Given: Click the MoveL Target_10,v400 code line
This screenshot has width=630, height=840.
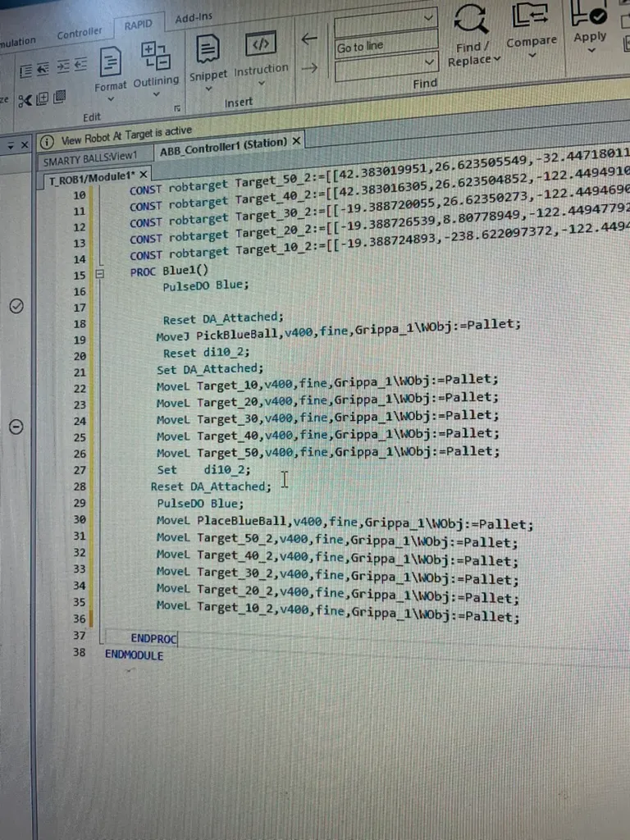Looking at the screenshot, I should coord(327,382).
